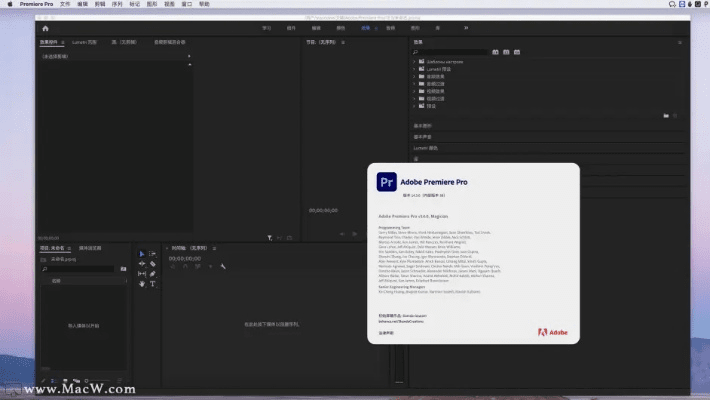Image resolution: width=710 pixels, height=400 pixels.
Task: Switch to 学习 workspace tab
Action: click(266, 28)
